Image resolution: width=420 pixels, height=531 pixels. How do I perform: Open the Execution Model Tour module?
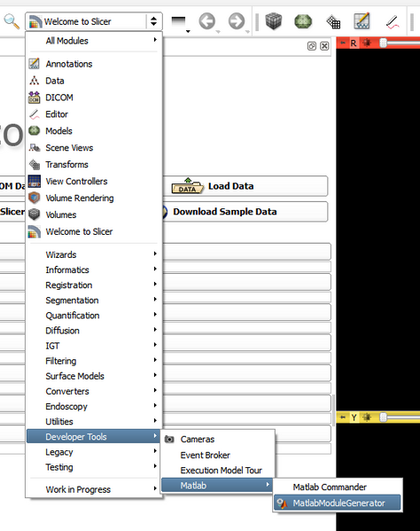(x=218, y=471)
